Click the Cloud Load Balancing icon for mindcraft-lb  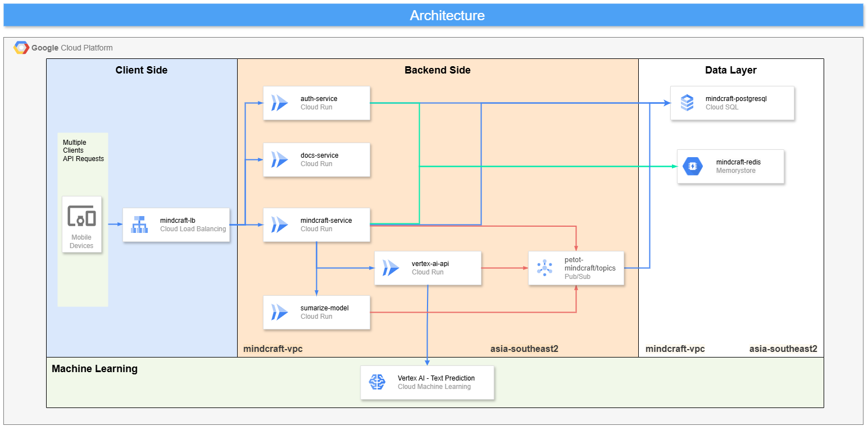139,225
